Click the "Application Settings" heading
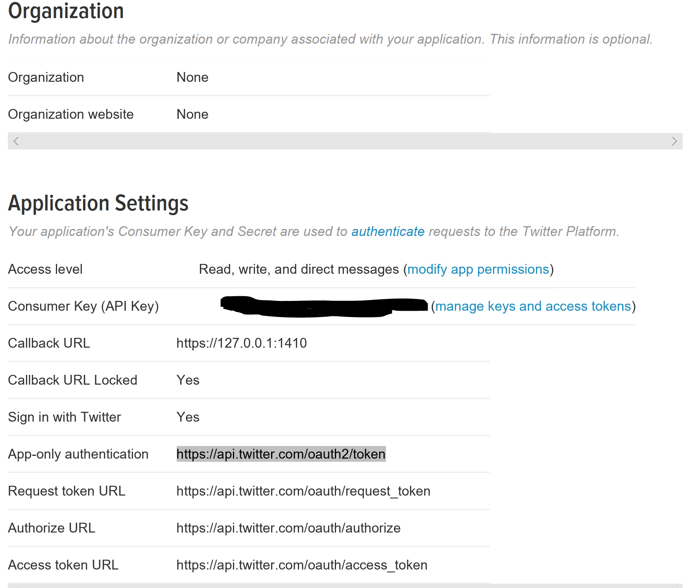 click(98, 203)
